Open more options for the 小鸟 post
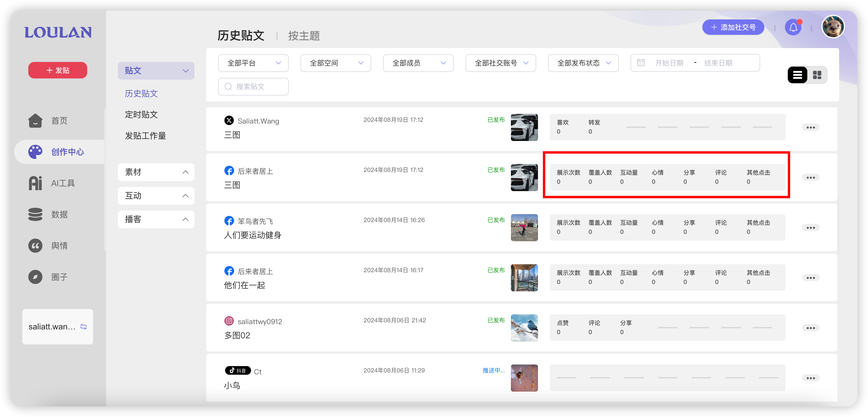The image size is (868, 417). click(811, 378)
